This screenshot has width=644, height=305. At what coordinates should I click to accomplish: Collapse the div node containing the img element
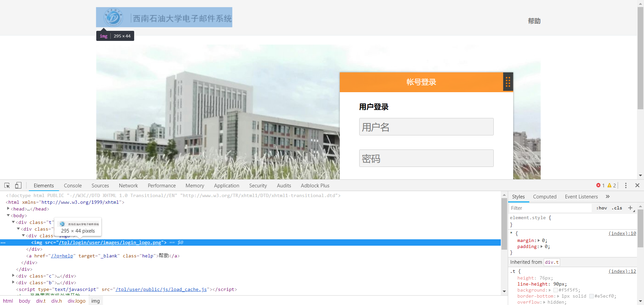(23, 236)
